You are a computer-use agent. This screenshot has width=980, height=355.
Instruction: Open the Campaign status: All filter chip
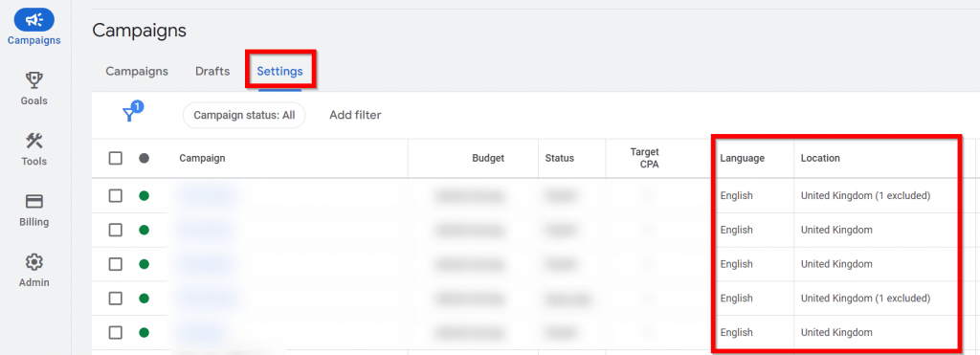tap(244, 115)
